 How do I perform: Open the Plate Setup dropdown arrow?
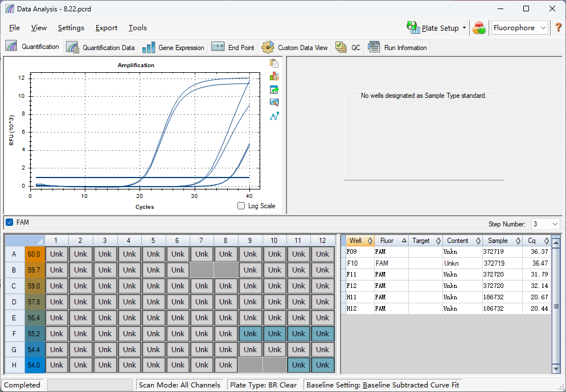click(x=464, y=28)
